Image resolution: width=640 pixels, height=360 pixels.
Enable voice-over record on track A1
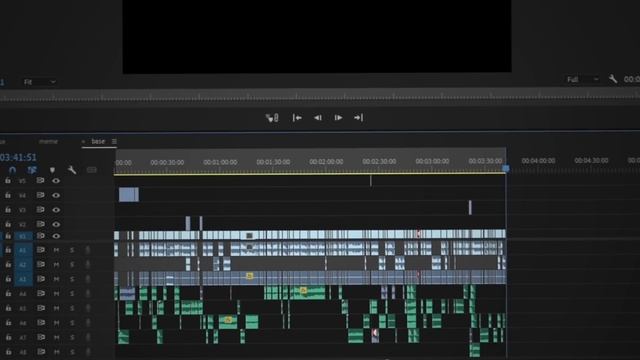point(88,250)
